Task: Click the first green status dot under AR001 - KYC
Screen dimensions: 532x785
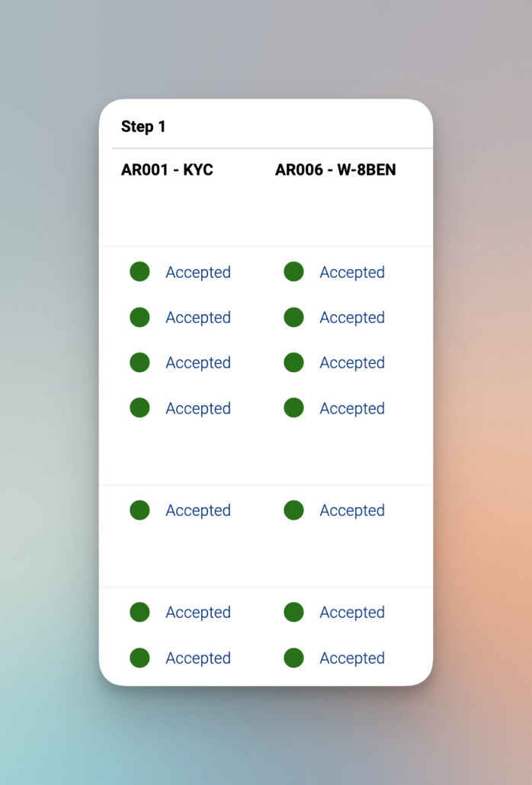Action: pos(139,272)
